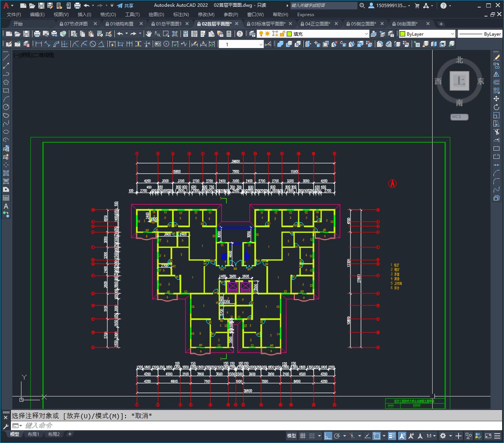The width and height of the screenshot is (504, 443).
Task: Open the Express menu
Action: (x=306, y=14)
